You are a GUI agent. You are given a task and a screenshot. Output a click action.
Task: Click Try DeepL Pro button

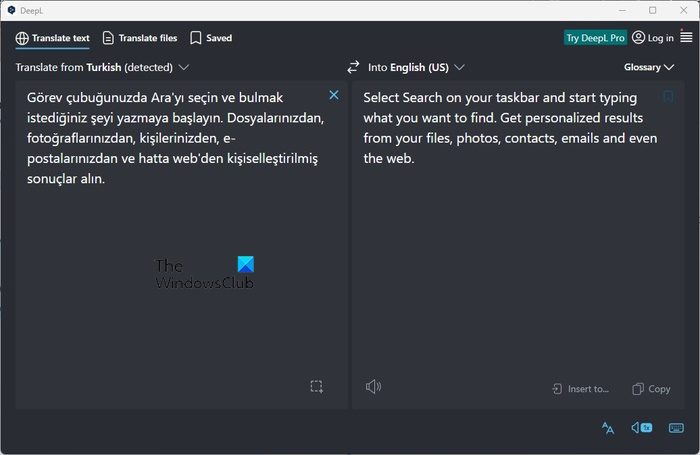pyautogui.click(x=595, y=38)
